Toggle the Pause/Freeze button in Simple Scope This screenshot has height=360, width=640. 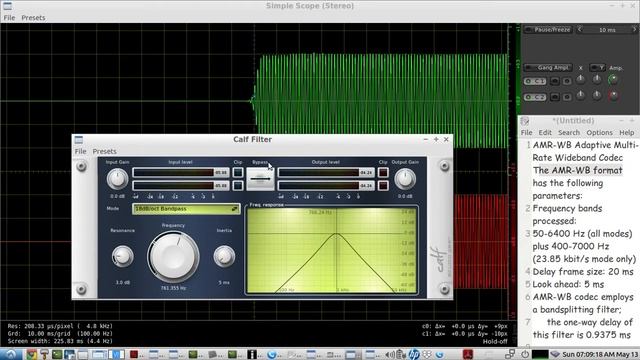pos(548,30)
